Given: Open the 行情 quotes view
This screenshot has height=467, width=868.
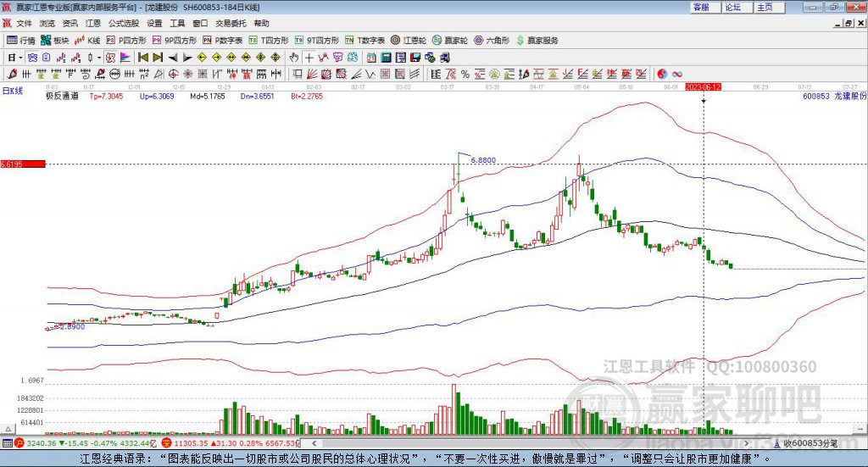Looking at the screenshot, I should [20, 41].
